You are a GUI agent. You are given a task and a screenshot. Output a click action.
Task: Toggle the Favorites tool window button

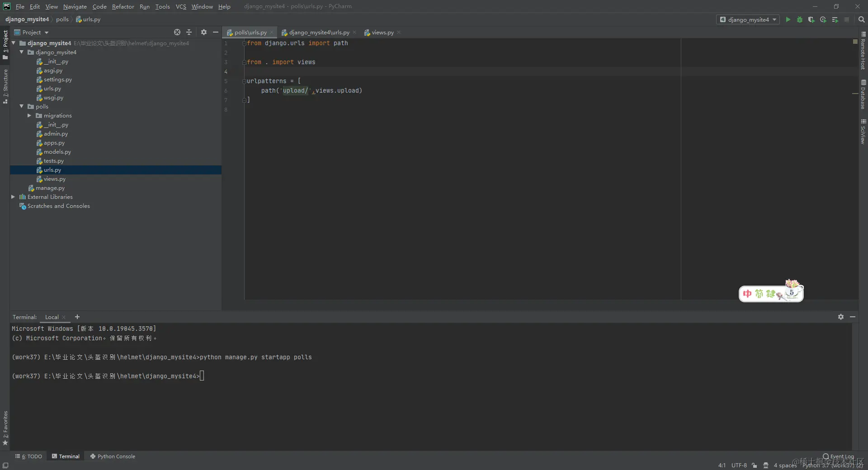[5, 428]
